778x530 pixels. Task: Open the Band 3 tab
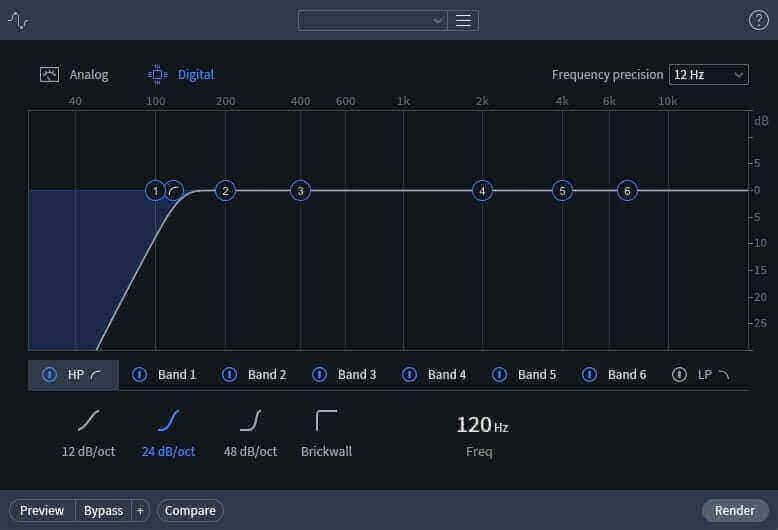coord(344,375)
